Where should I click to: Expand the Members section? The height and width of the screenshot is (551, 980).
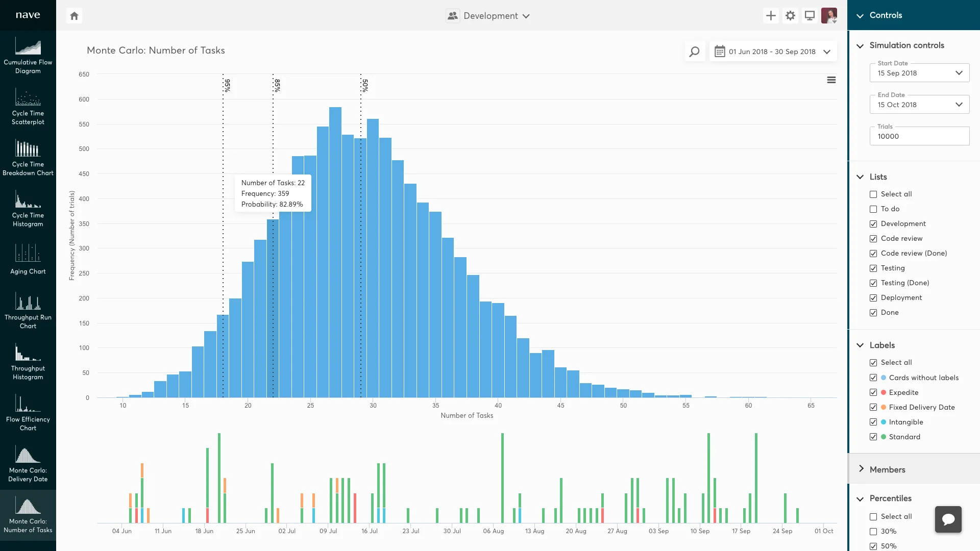pos(887,469)
